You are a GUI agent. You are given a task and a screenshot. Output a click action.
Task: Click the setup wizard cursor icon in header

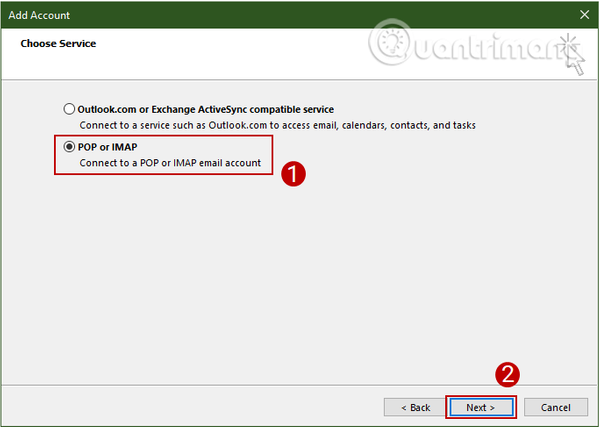click(572, 54)
